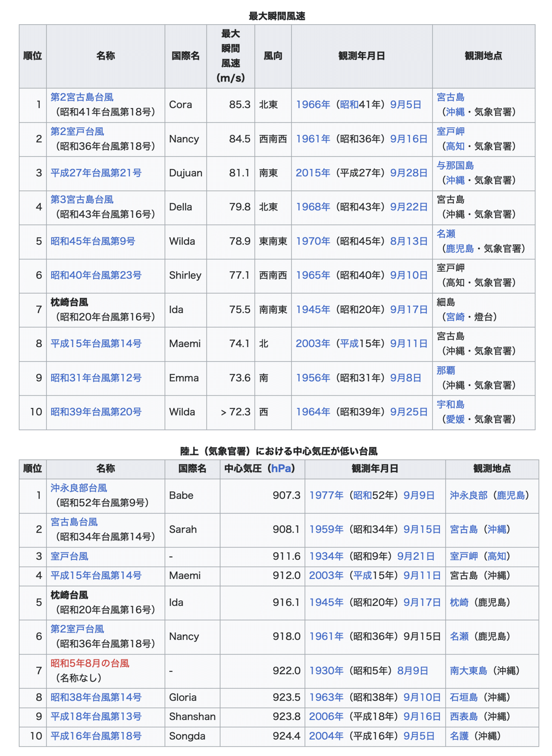Click the 1934年 link

326,556
